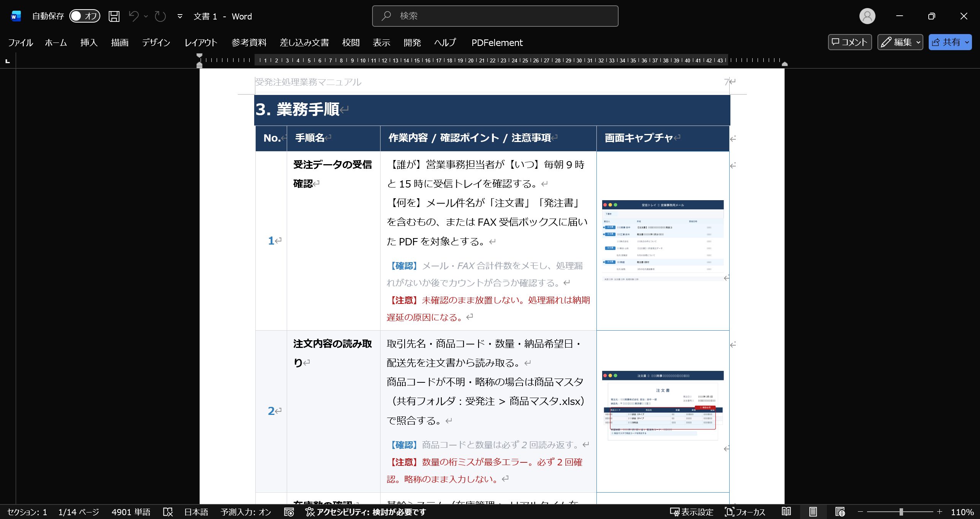980x519 pixels.
Task: Open the 挿入 ribbon tab
Action: tap(89, 42)
